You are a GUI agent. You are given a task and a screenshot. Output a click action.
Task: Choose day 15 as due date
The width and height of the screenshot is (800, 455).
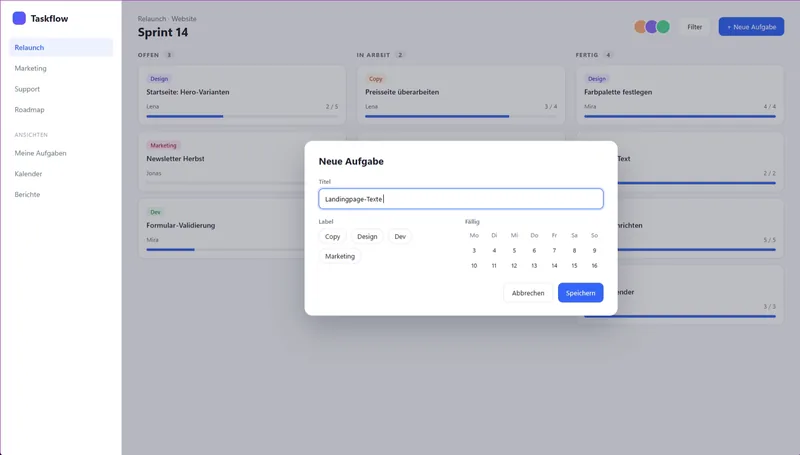pos(574,265)
